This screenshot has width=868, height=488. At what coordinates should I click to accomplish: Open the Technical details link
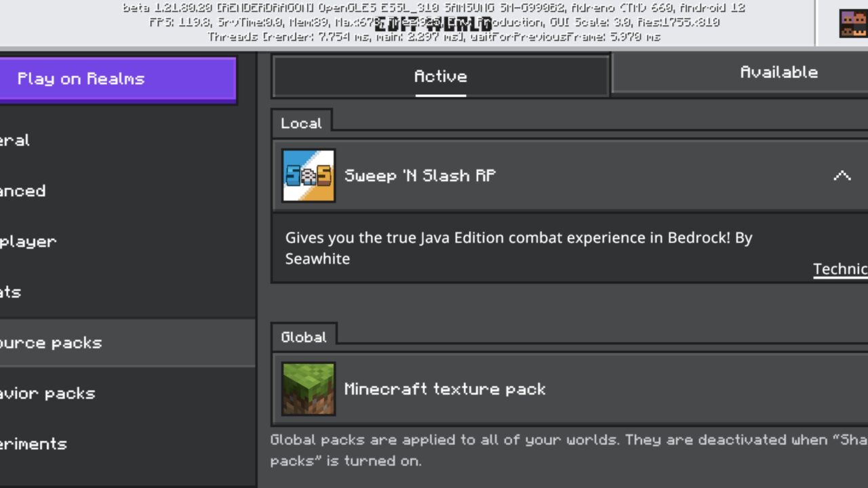pos(840,269)
